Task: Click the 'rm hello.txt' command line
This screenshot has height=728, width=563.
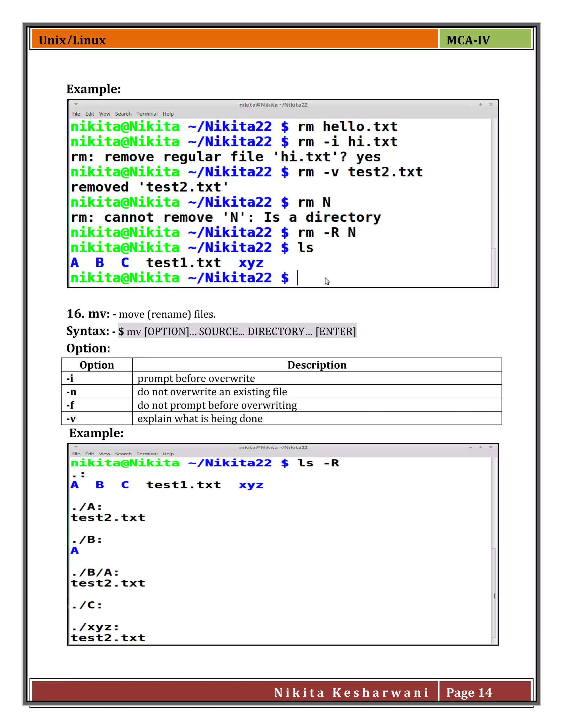Action: click(x=234, y=127)
